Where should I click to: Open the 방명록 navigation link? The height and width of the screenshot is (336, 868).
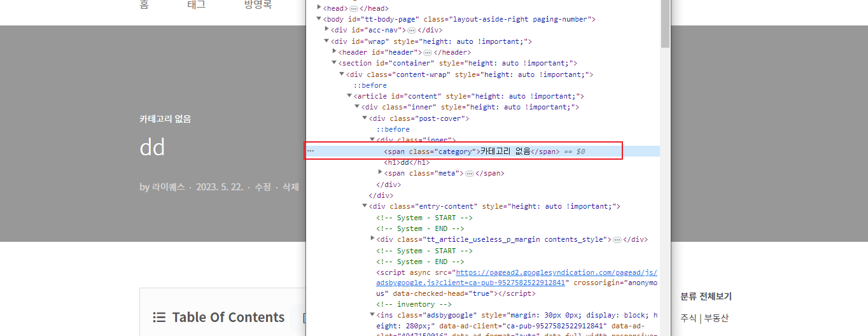(x=258, y=5)
